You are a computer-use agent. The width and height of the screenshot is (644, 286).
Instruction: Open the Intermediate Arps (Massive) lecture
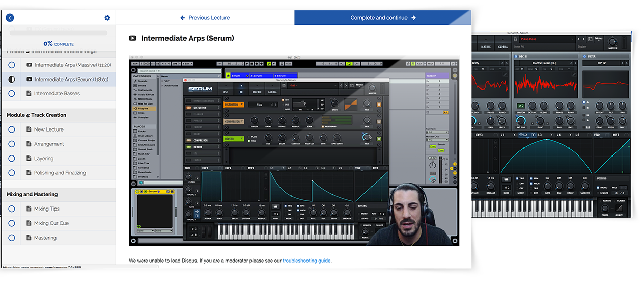[73, 65]
